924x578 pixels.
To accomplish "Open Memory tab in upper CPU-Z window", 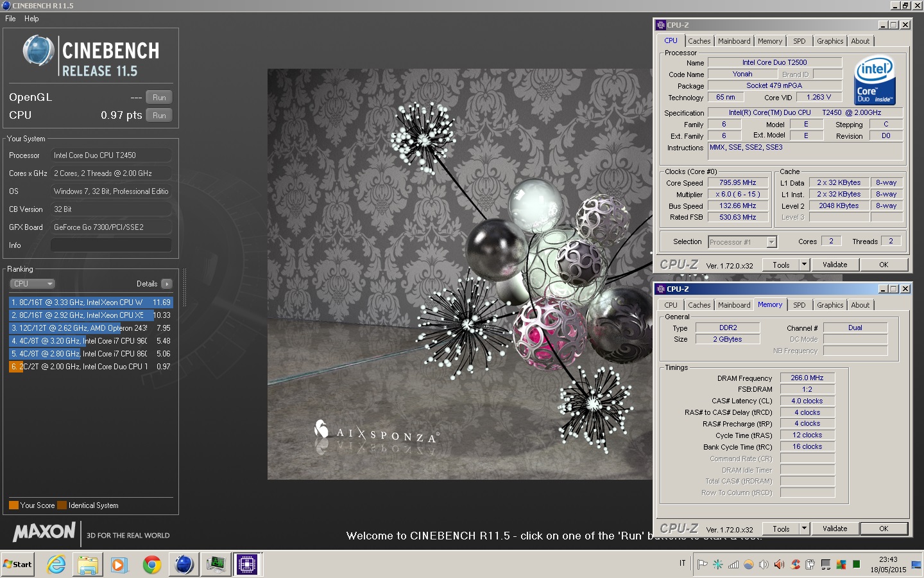I will click(x=770, y=41).
